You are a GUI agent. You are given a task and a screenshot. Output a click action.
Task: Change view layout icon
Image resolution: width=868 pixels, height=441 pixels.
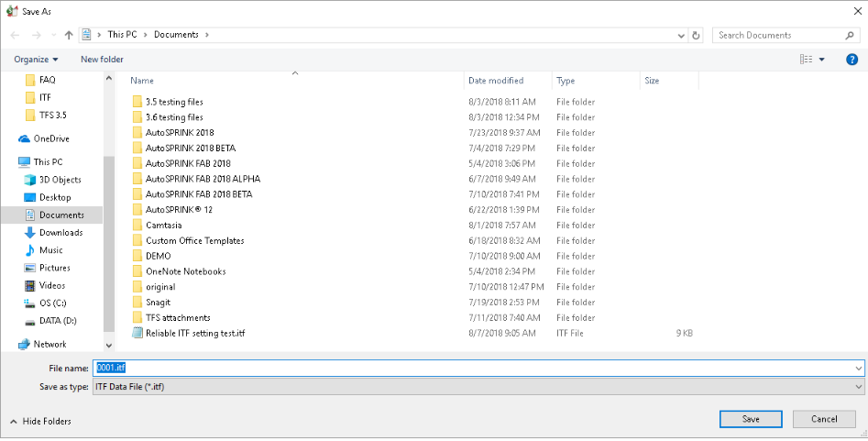[x=806, y=60]
